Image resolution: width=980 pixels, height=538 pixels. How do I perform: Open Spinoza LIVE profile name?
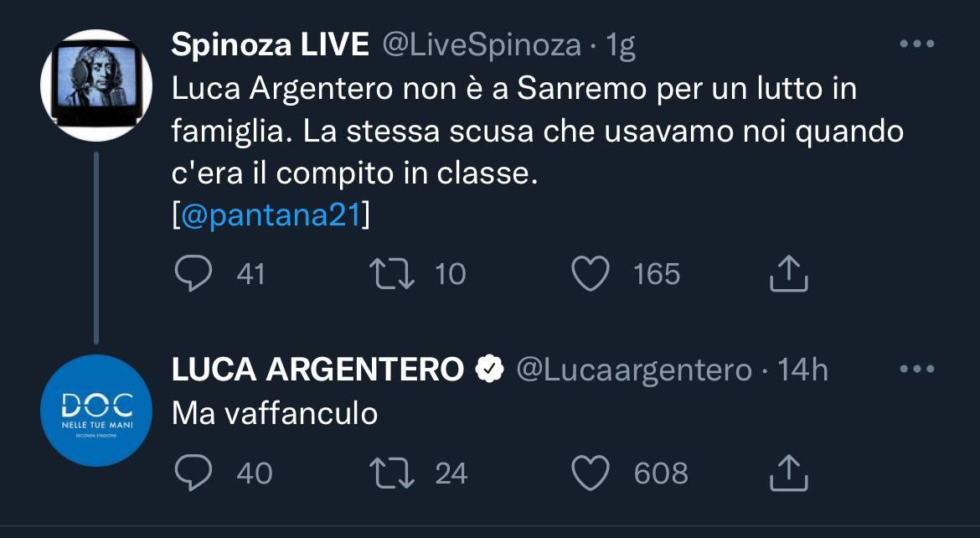point(270,46)
